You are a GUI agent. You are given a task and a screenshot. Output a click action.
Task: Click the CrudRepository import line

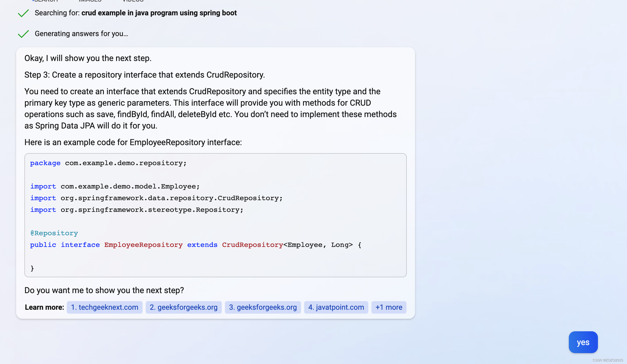(156, 198)
